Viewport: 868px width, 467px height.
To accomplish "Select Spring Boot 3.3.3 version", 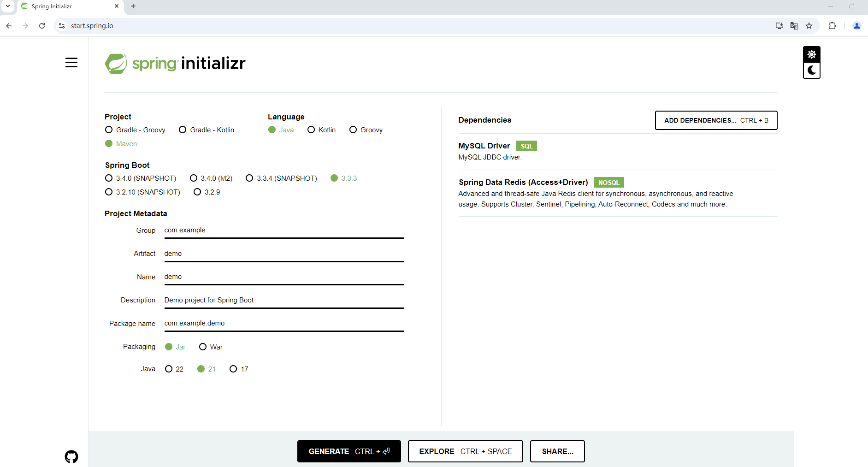I will coord(344,178).
